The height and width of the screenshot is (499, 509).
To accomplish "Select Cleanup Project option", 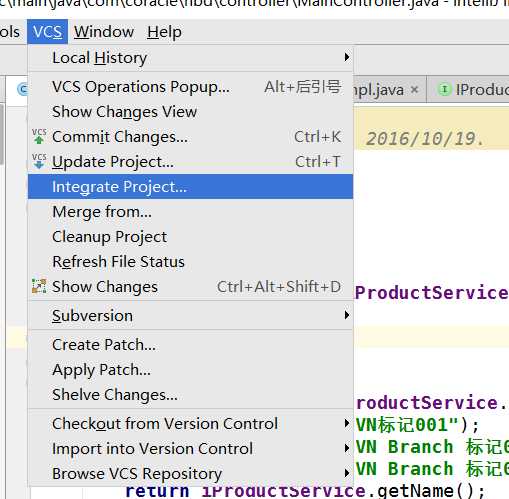I will [x=190, y=237].
